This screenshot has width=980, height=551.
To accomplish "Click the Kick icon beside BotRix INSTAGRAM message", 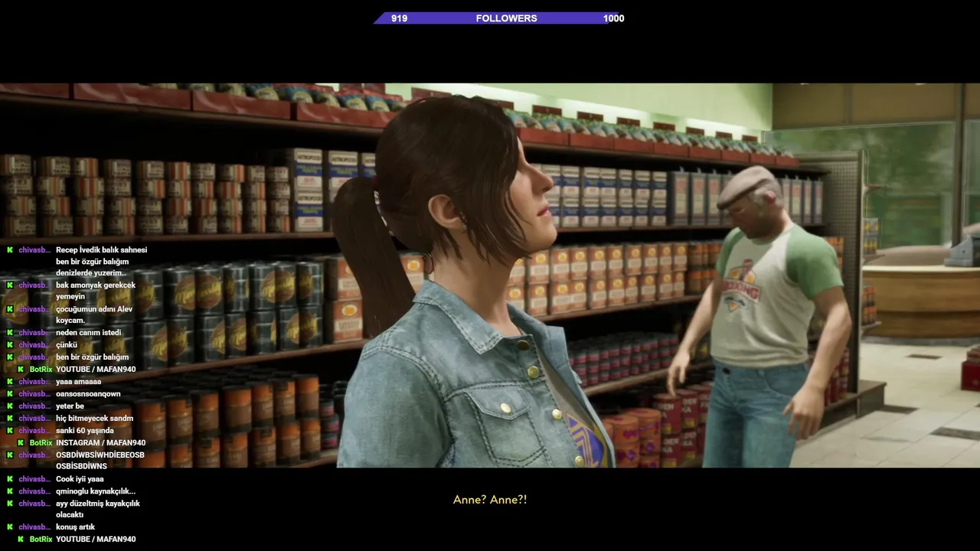I will pyautogui.click(x=21, y=443).
